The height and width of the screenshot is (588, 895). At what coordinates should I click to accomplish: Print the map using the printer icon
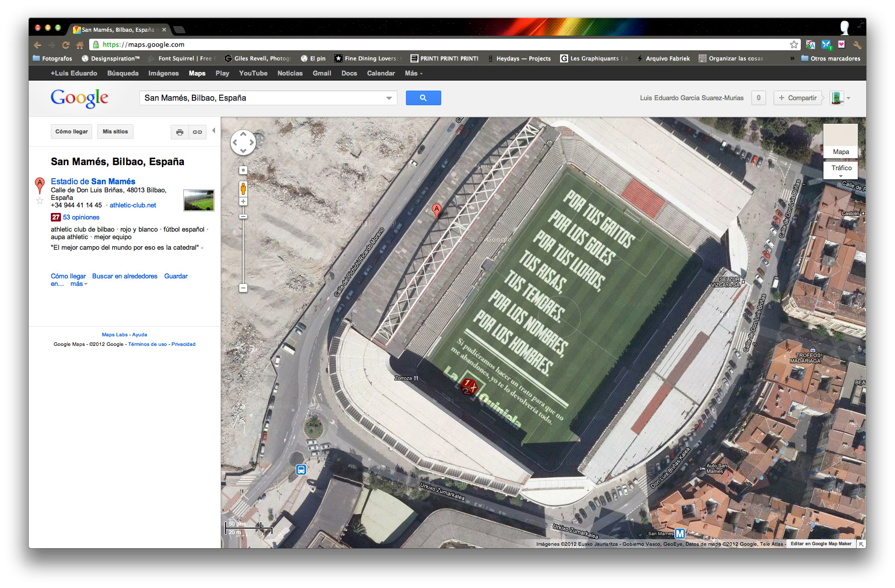(x=180, y=132)
